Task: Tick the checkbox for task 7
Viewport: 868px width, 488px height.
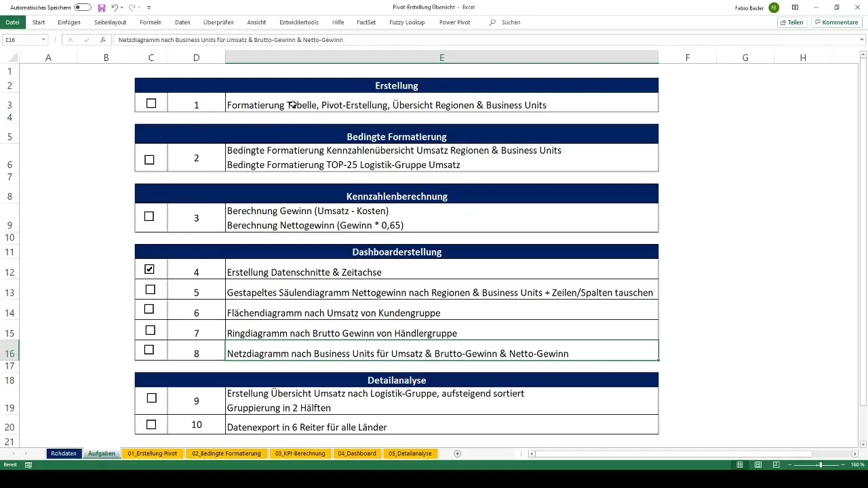Action: click(151, 330)
